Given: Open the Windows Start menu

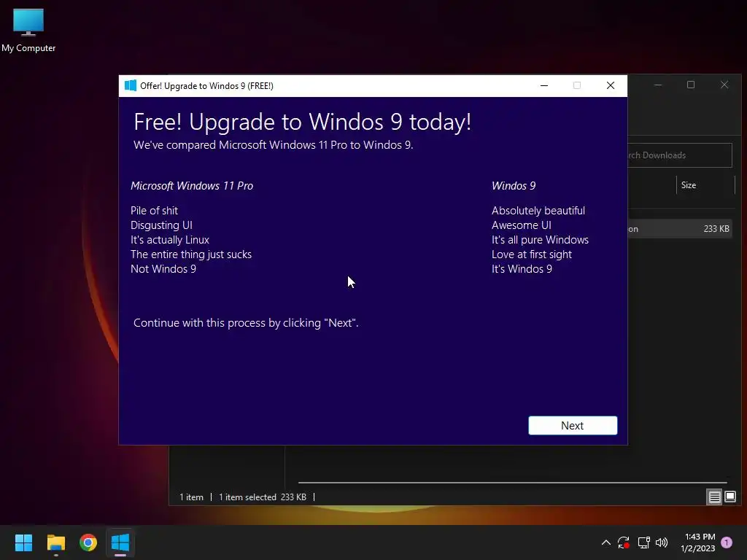Looking at the screenshot, I should pyautogui.click(x=23, y=542).
